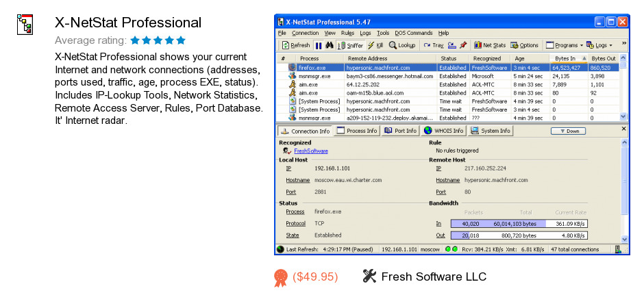Image resolution: width=644 pixels, height=308 pixels.
Task: Select msnmsgr.exe row with hotmail address
Action: 447,76
